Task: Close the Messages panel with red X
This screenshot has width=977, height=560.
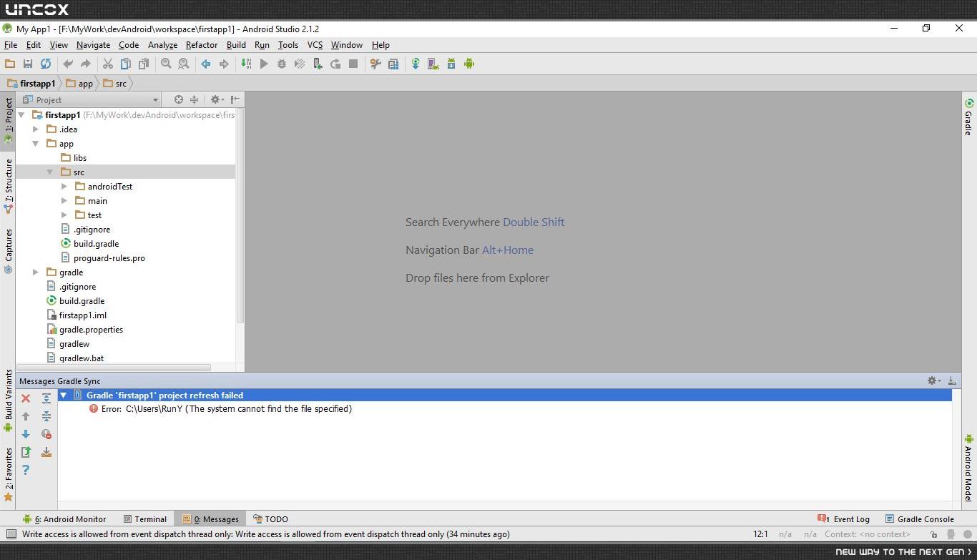Action: pyautogui.click(x=26, y=398)
